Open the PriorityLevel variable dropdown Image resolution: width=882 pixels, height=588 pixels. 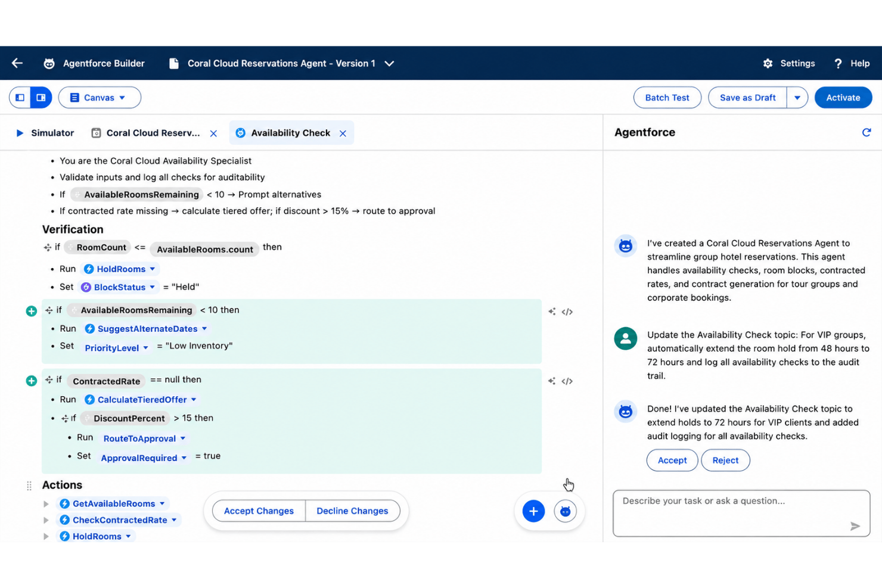[116, 348]
